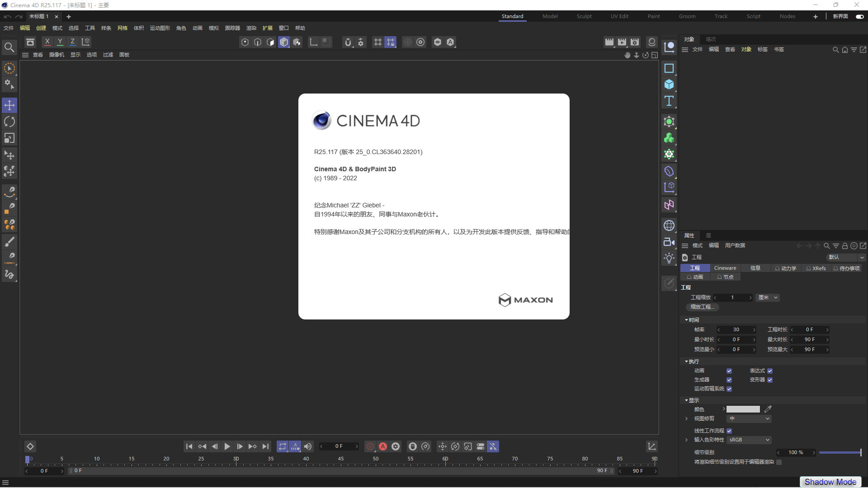Disable the 动画 checkbox in the attributes panel
Screen dimensions: 868x488
(729, 371)
